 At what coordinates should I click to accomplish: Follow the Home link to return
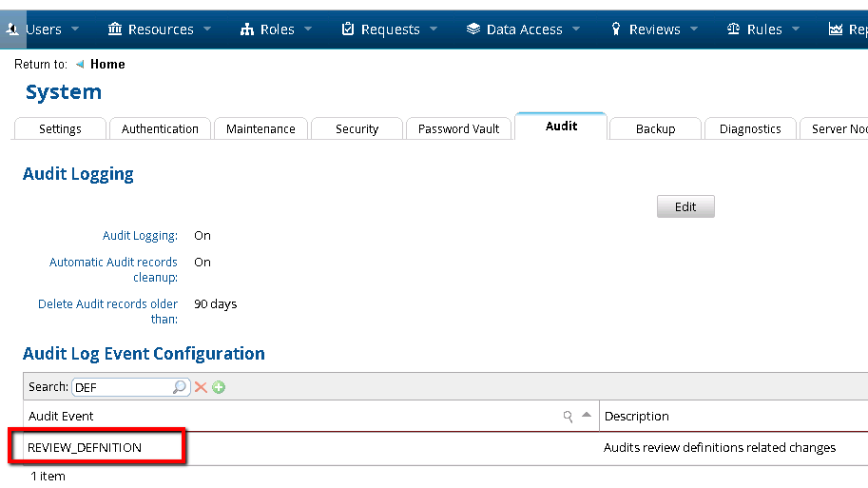(x=107, y=65)
